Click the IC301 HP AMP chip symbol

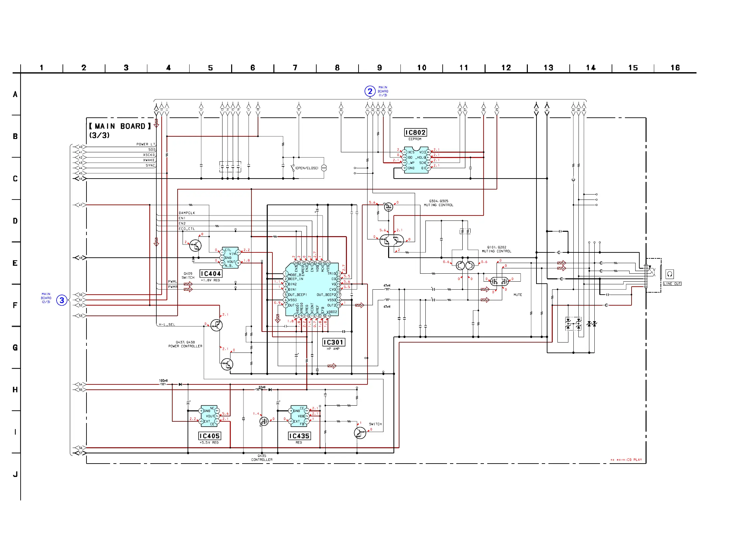coord(312,290)
